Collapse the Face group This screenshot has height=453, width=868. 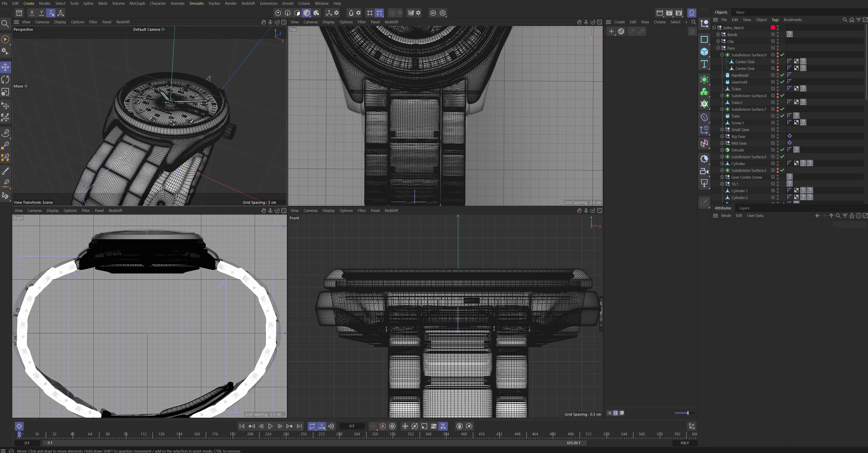click(718, 48)
